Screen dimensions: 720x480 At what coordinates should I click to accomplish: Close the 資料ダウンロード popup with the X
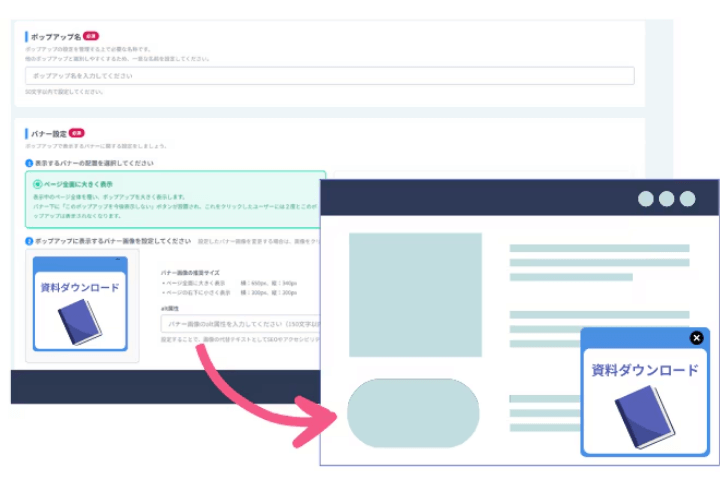coord(696,338)
